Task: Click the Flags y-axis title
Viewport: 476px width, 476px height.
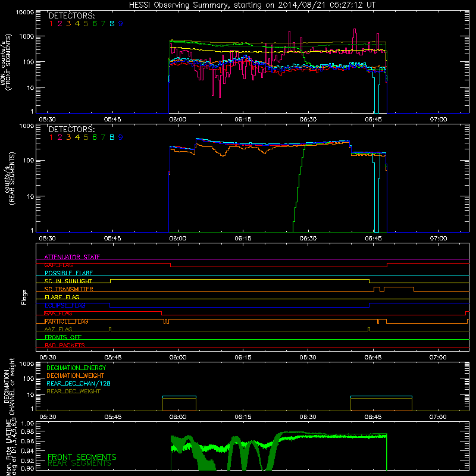Action: click(24, 297)
